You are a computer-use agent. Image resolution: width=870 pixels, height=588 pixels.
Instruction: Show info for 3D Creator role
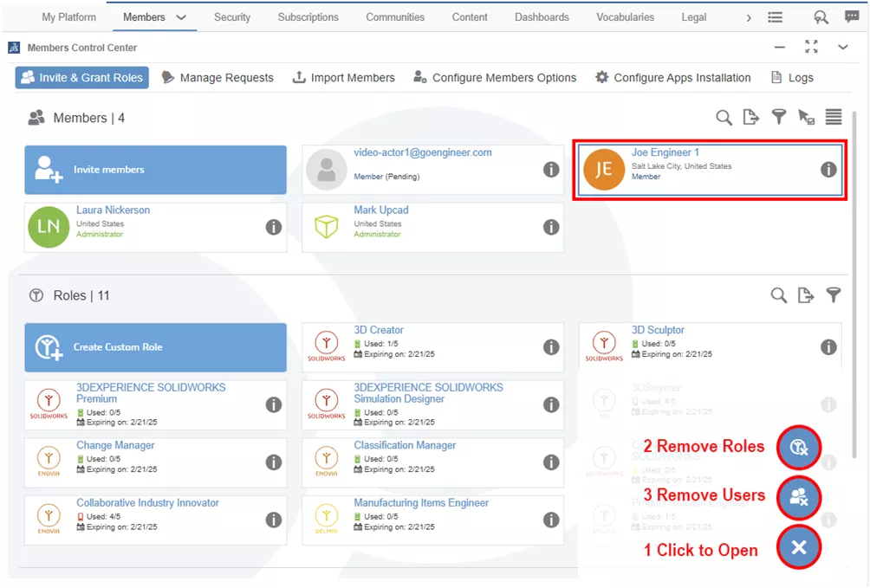tap(551, 346)
